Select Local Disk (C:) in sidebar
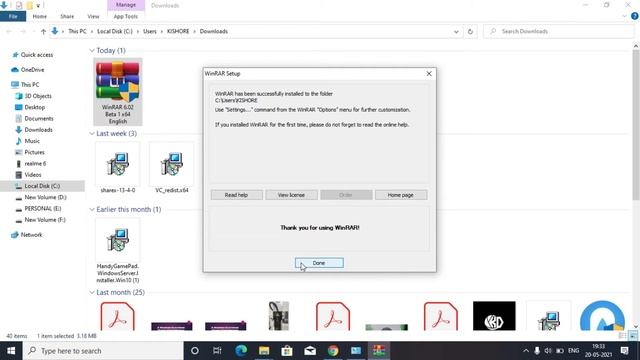This screenshot has height=360, width=640. point(42,186)
